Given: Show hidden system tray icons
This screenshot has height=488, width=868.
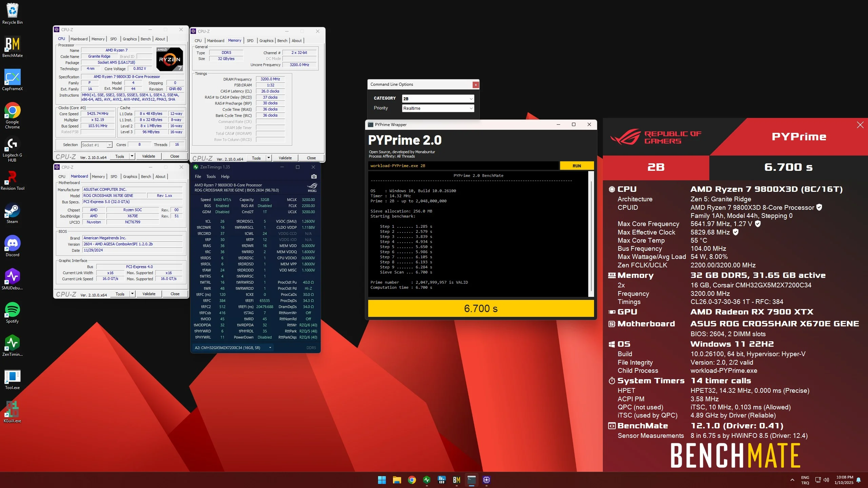Looking at the screenshot, I should point(792,480).
